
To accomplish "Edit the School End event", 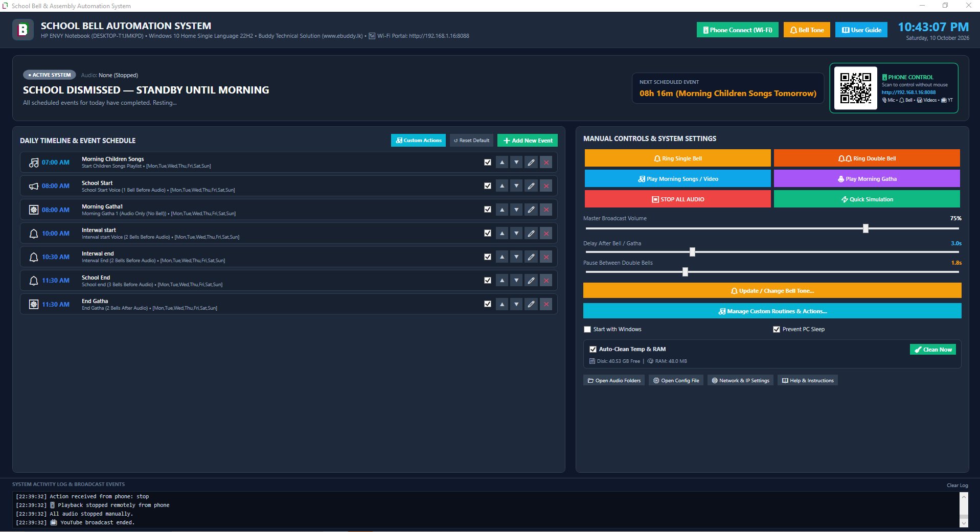I will 531,281.
